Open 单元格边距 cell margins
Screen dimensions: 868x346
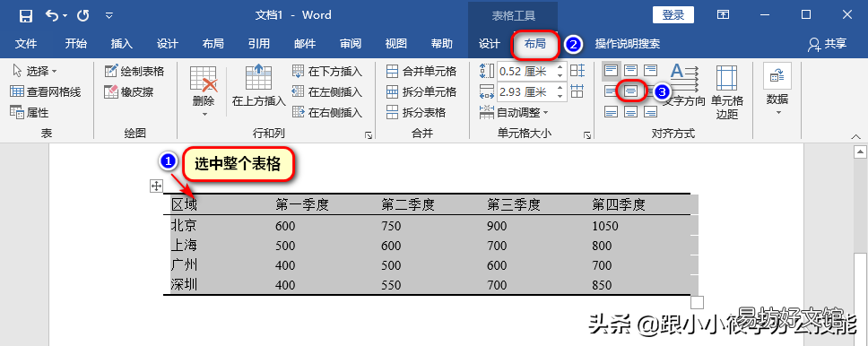[x=727, y=92]
